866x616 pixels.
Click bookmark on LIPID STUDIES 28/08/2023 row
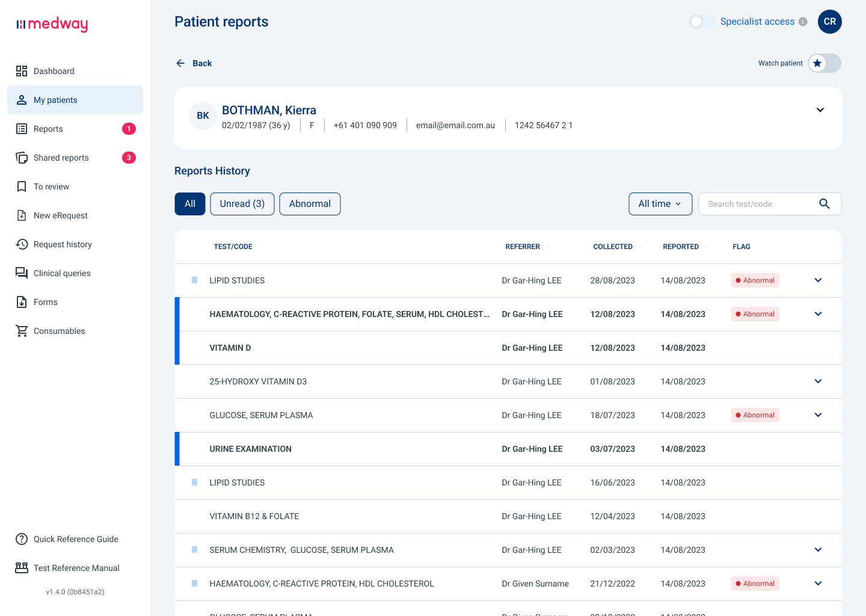[x=195, y=280]
